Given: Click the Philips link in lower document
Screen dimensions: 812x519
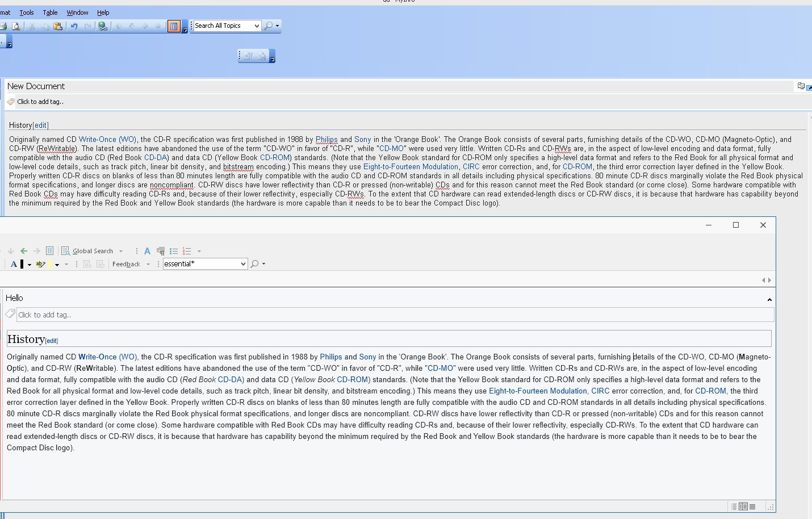Looking at the screenshot, I should tap(330, 357).
